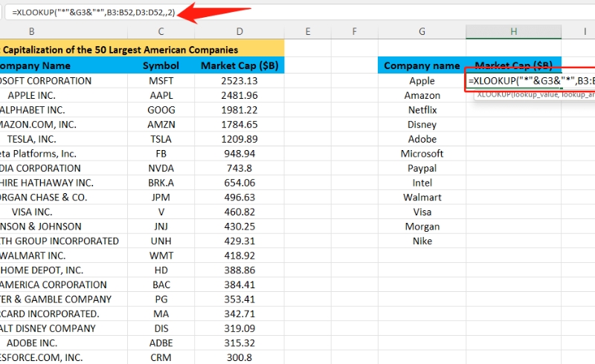
Task: Select the NVDA symbol cell
Action: pyautogui.click(x=161, y=168)
